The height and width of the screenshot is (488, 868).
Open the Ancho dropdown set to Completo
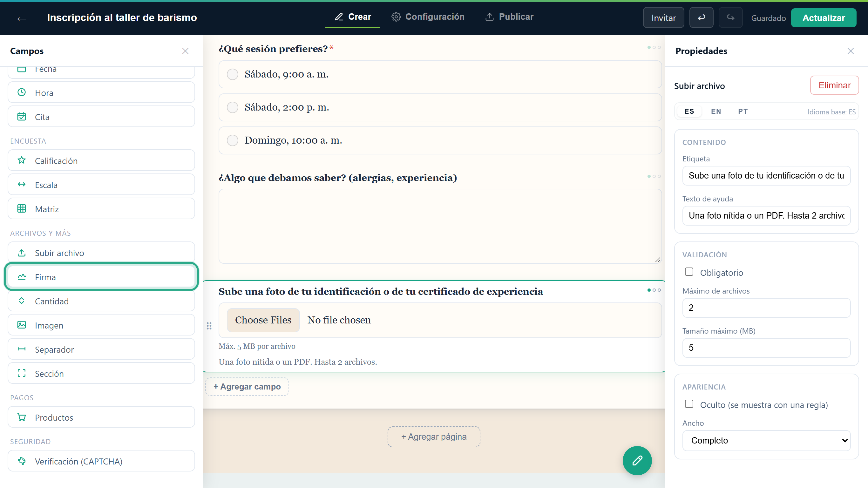click(x=766, y=440)
